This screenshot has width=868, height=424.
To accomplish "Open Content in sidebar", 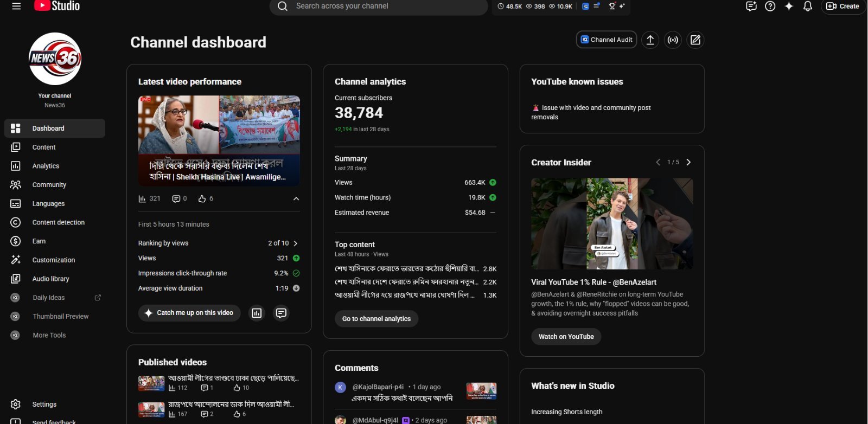I will pyautogui.click(x=55, y=147).
